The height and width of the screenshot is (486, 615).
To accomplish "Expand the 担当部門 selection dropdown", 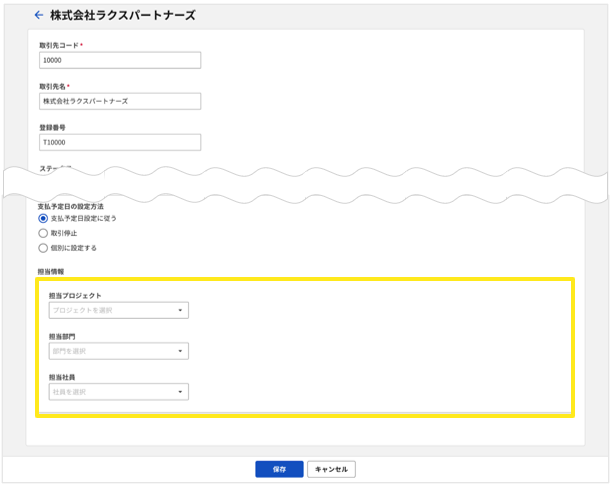I will click(118, 351).
